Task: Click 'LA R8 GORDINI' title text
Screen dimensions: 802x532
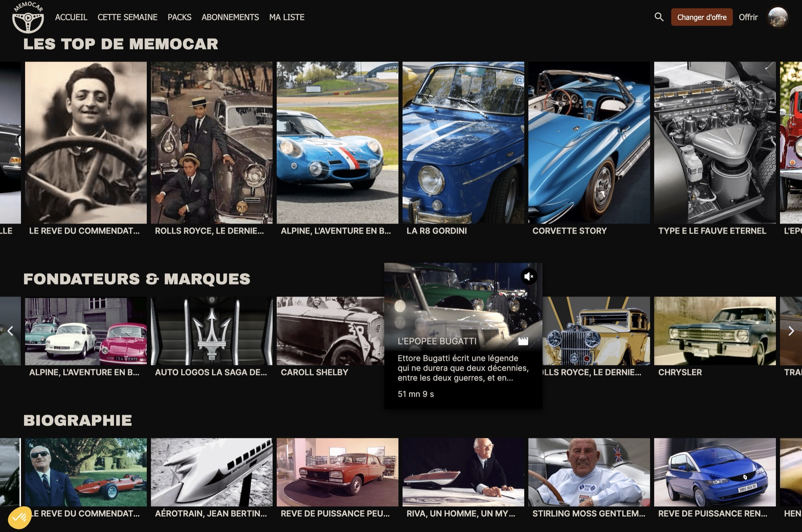Action: 437,231
